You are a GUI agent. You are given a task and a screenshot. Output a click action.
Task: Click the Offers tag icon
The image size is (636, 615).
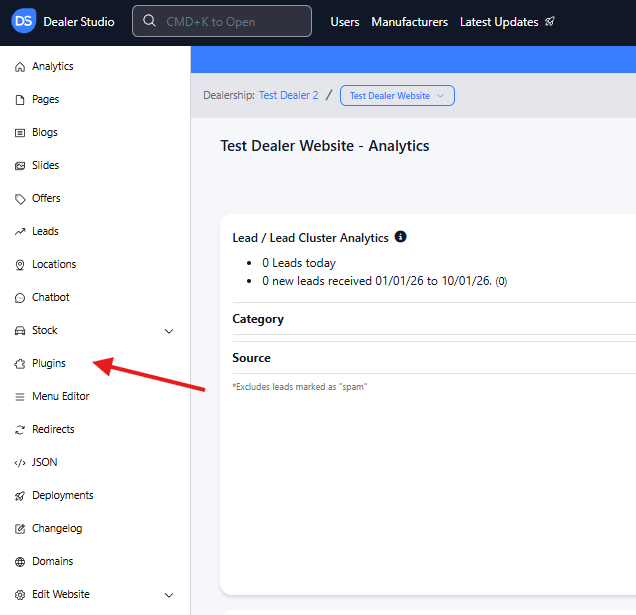click(20, 199)
